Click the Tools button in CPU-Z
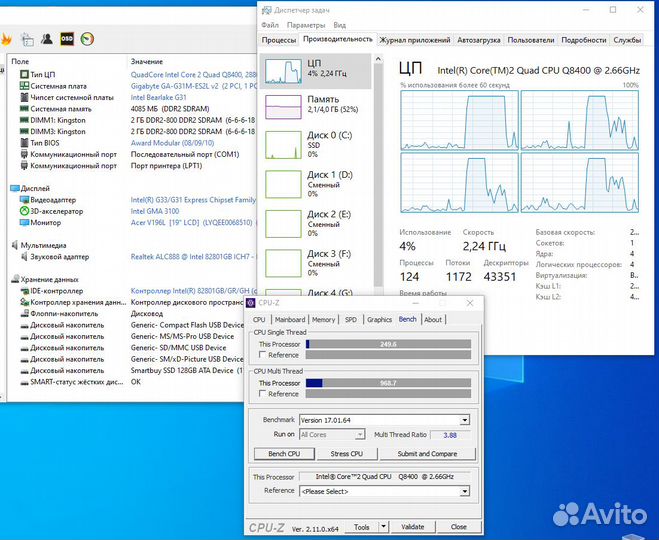This screenshot has height=540, width=659. (361, 527)
